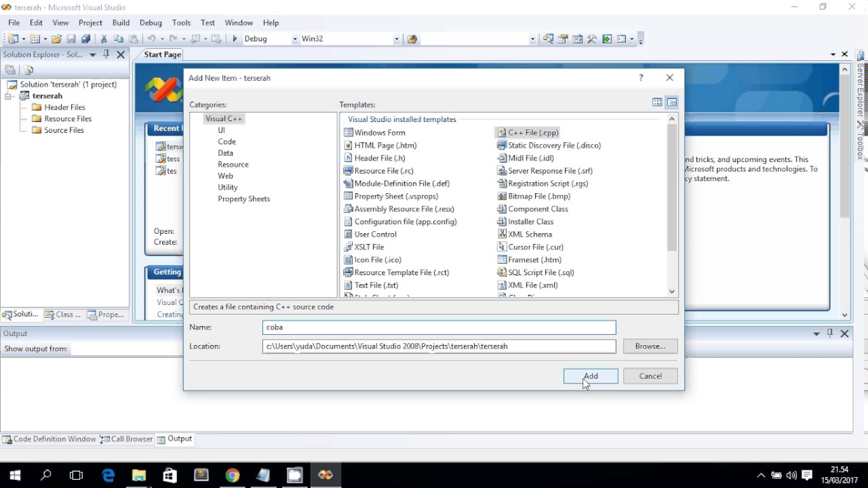The image size is (868, 488).
Task: Click the Browse... button
Action: click(650, 346)
